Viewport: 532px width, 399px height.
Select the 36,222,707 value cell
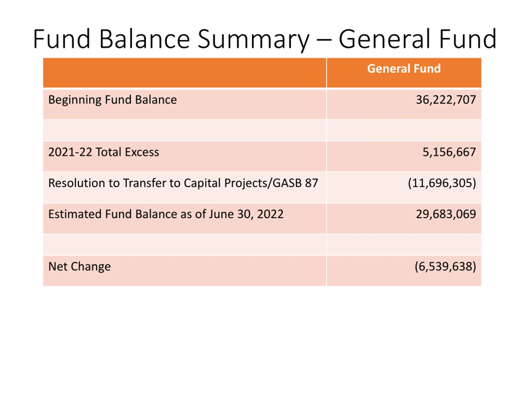point(404,104)
